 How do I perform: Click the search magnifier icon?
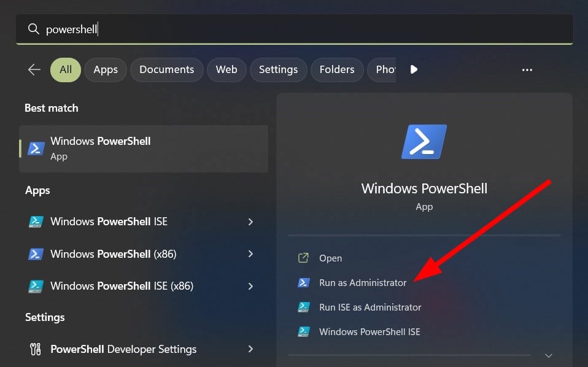34,28
